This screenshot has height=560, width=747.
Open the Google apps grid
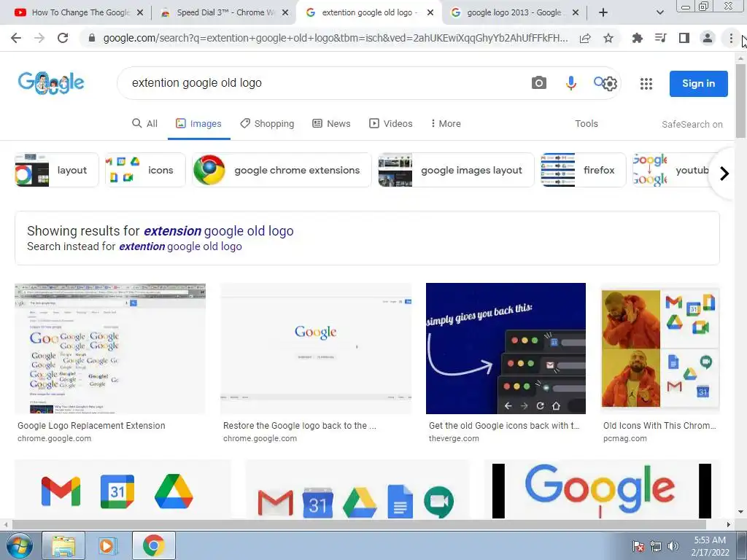(646, 84)
